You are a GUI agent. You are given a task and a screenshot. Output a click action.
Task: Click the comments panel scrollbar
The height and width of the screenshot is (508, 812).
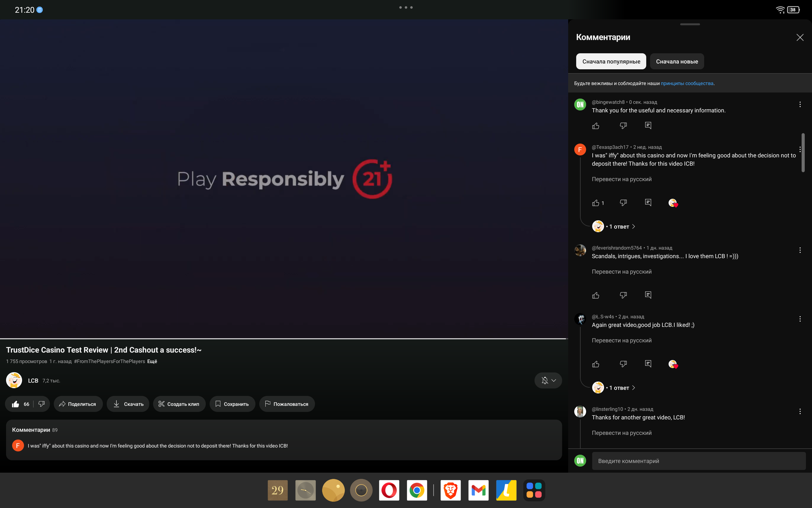[x=803, y=153]
